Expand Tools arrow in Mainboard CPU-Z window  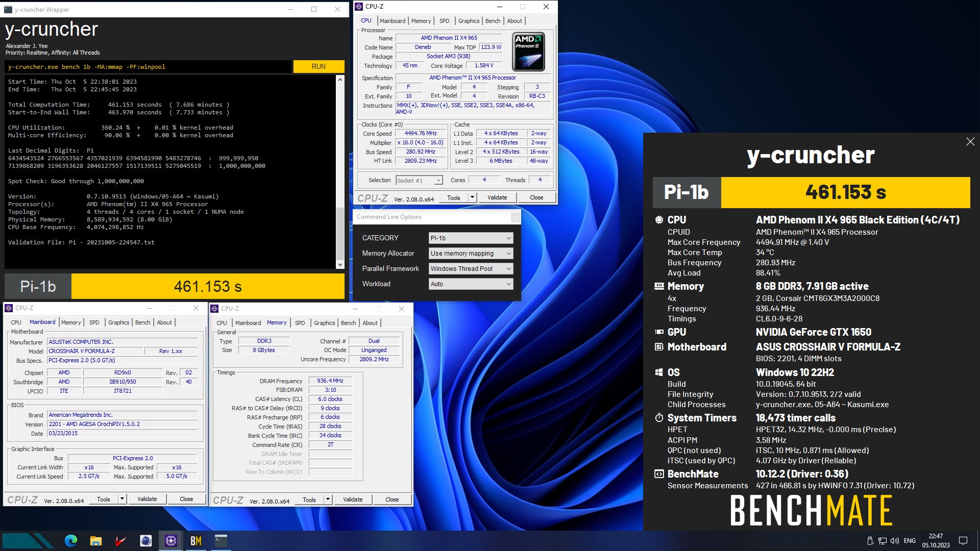tap(122, 499)
